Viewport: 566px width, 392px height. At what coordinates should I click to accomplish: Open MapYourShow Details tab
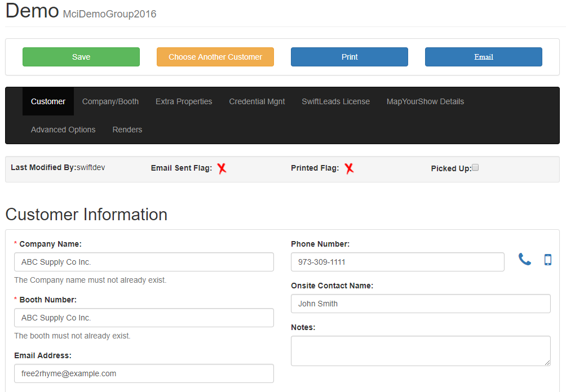425,101
